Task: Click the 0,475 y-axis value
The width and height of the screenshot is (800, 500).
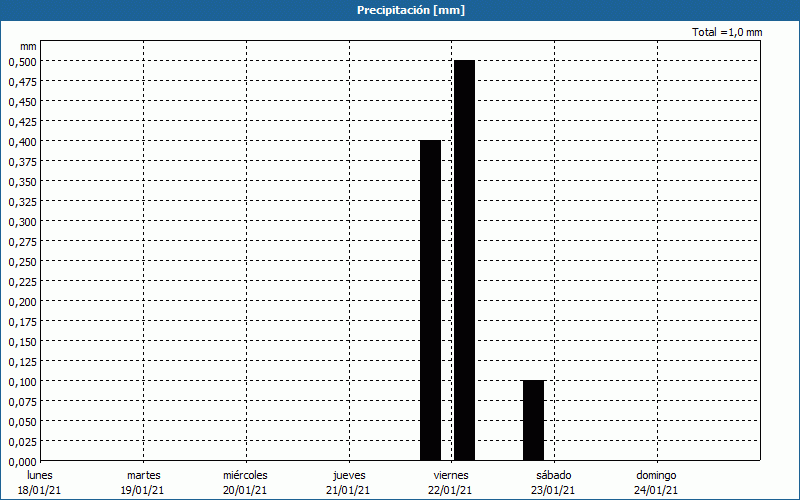Action: tap(23, 81)
